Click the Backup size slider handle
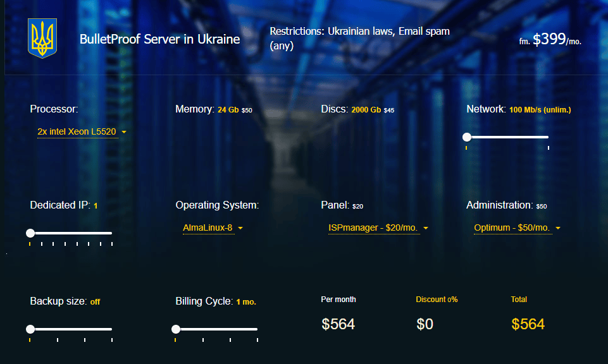This screenshot has width=608, height=364. tap(30, 329)
